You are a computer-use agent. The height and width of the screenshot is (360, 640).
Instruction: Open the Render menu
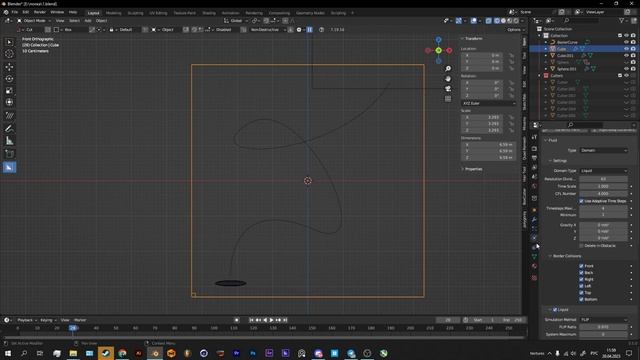(40, 12)
